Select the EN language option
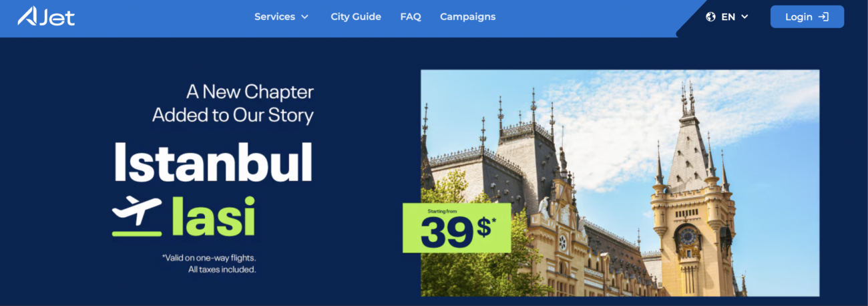 pyautogui.click(x=728, y=17)
